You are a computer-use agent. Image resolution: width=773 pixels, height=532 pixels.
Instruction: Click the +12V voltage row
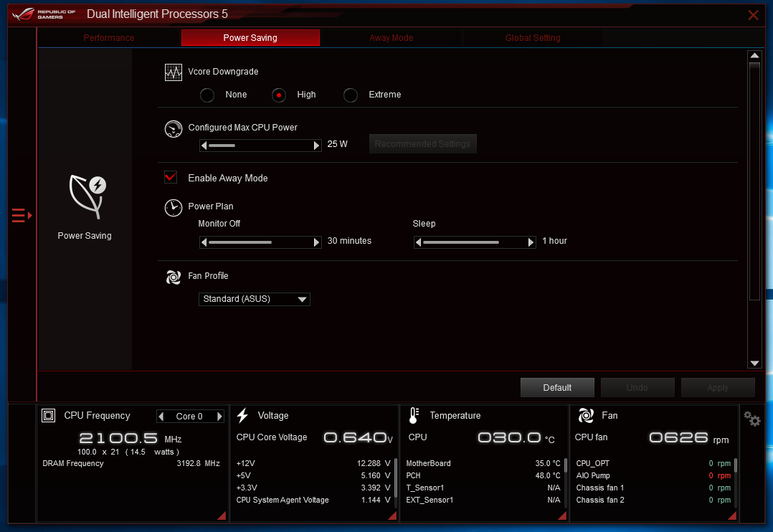click(313, 463)
